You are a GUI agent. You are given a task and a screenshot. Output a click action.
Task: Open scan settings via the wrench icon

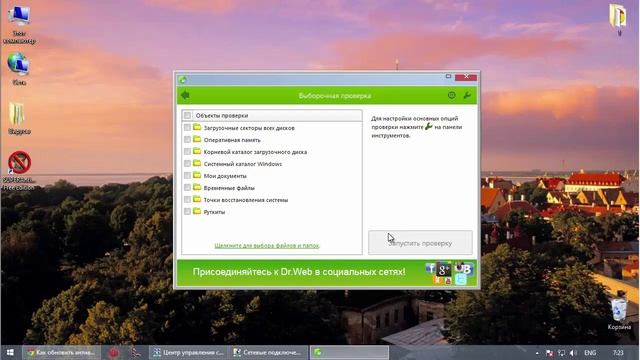tap(467, 95)
